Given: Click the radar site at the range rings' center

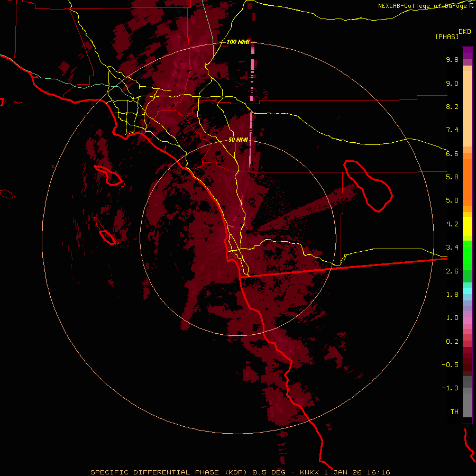Looking at the screenshot, I should coord(248,232).
